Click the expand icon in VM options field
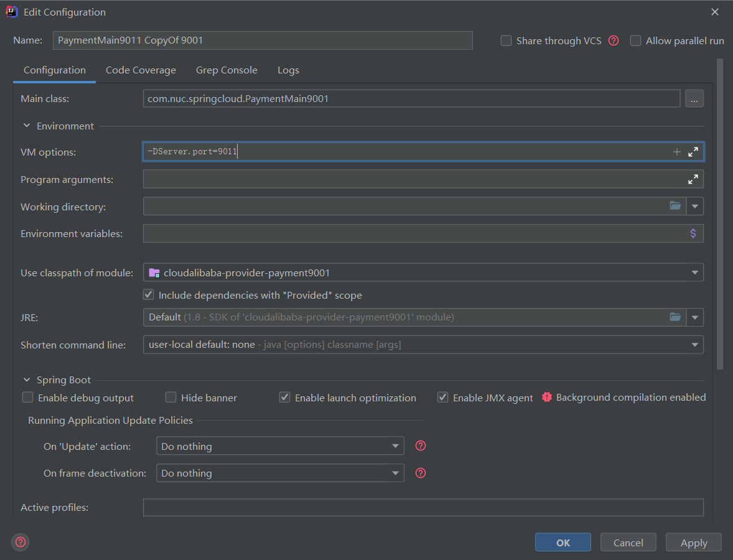Image resolution: width=733 pixels, height=560 pixels. click(x=693, y=152)
